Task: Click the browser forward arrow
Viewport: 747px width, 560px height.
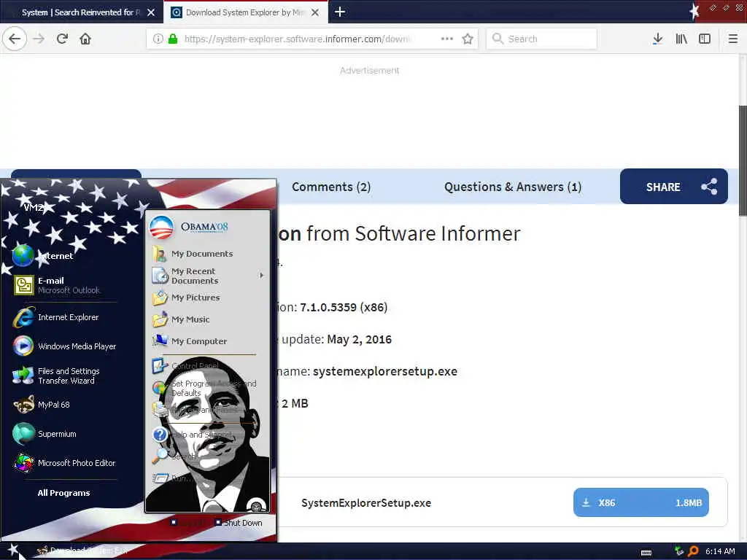Action: pyautogui.click(x=39, y=39)
